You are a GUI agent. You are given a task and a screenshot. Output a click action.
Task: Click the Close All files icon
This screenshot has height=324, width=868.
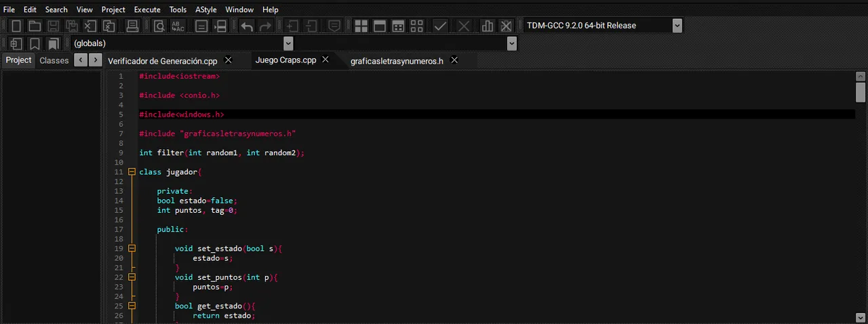[108, 26]
